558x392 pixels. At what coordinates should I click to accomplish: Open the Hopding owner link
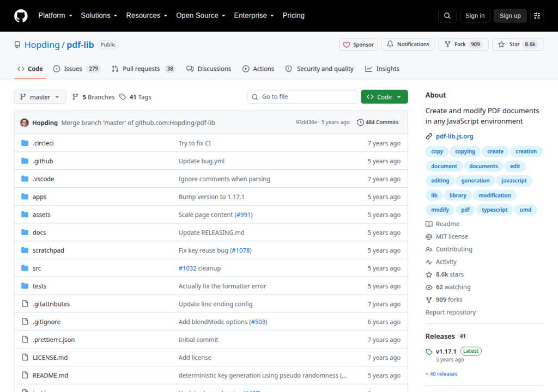click(x=42, y=45)
